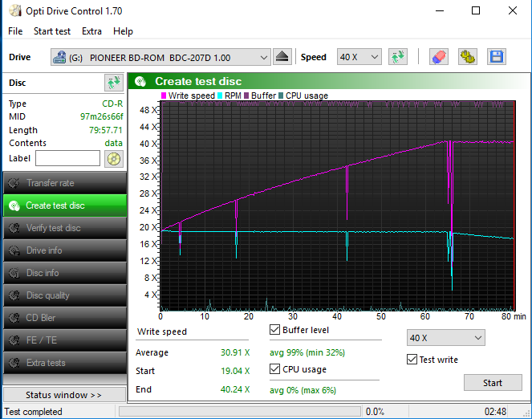Click the disc icon in Create test disc header
This screenshot has height=419, width=532.
[x=140, y=81]
